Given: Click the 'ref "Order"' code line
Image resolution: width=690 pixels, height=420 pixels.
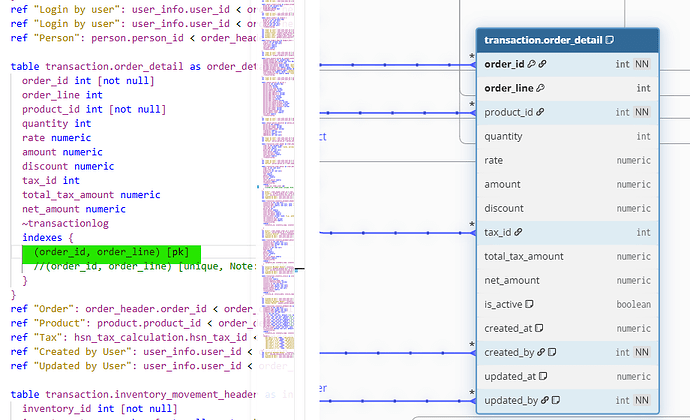Looking at the screenshot, I should (133, 309).
